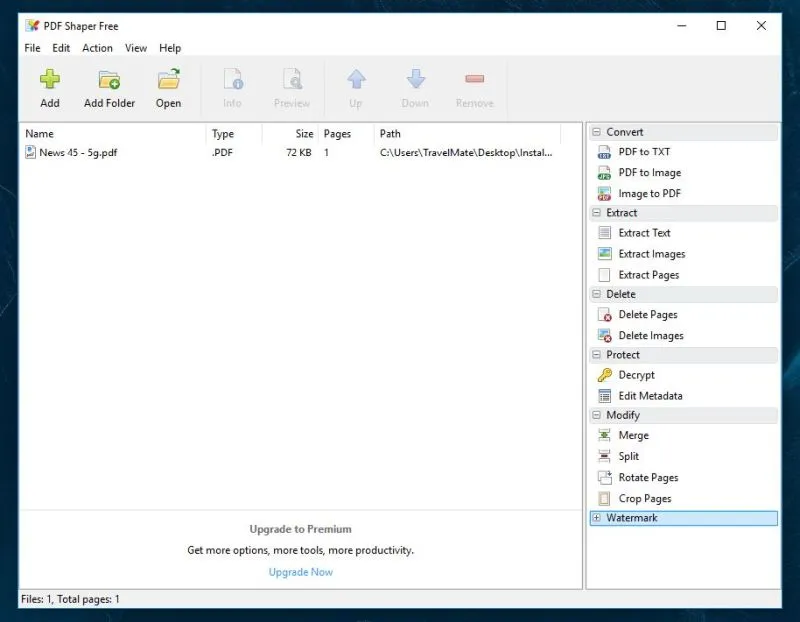Open the Edit Metadata tool
The width and height of the screenshot is (800, 622).
(x=651, y=395)
